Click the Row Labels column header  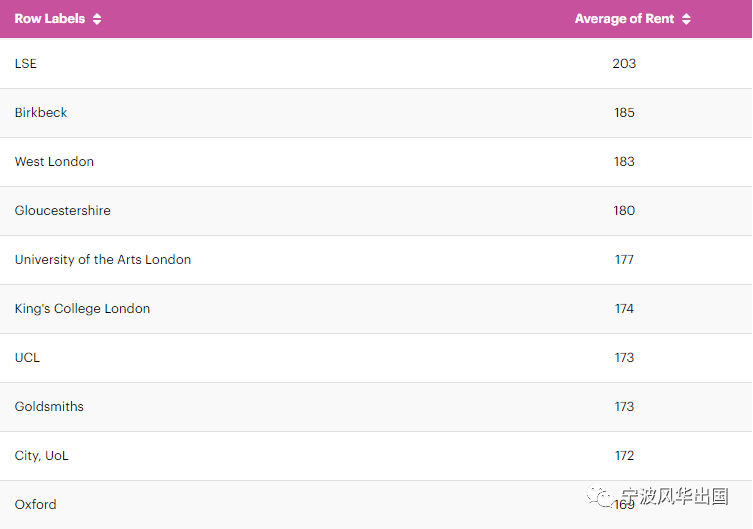click(50, 19)
